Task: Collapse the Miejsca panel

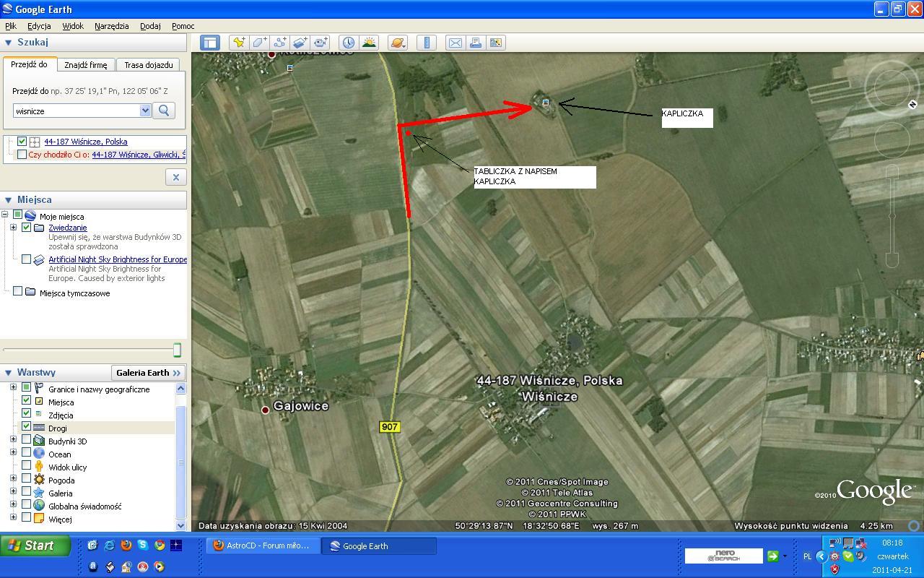Action: (x=9, y=200)
